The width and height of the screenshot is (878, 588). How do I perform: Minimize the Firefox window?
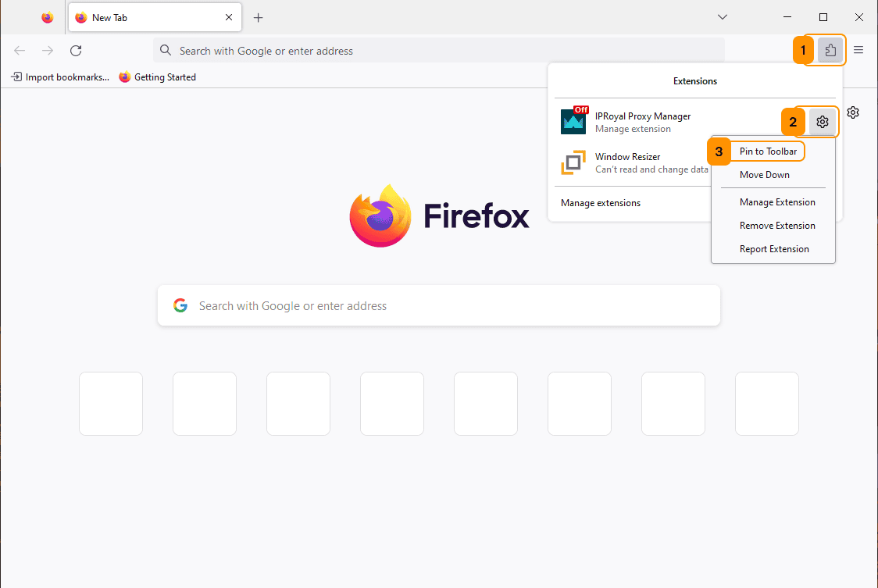pyautogui.click(x=787, y=17)
